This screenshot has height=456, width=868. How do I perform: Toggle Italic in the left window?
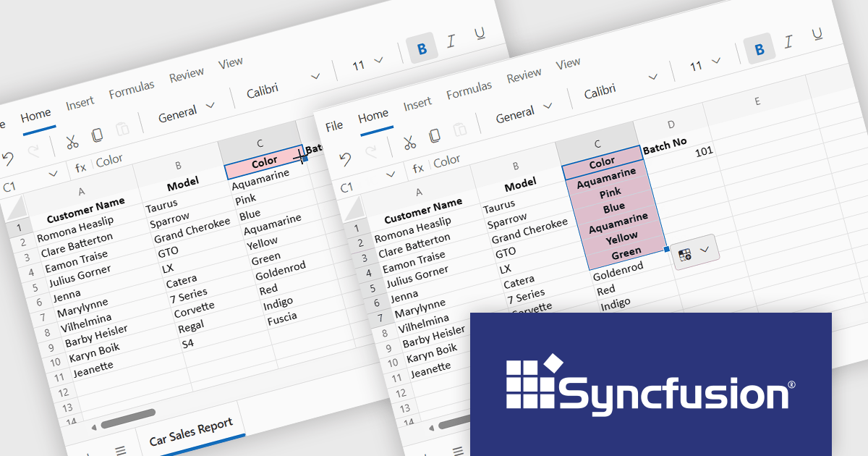(451, 41)
